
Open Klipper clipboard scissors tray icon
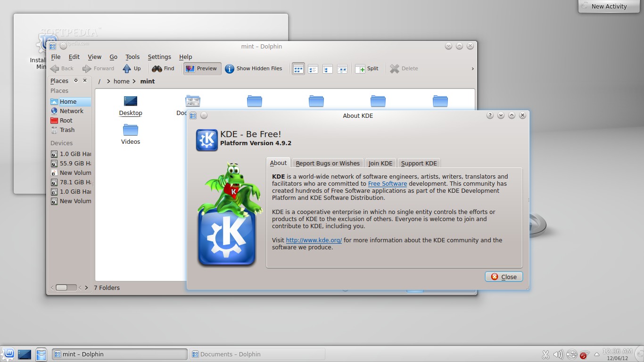click(545, 354)
